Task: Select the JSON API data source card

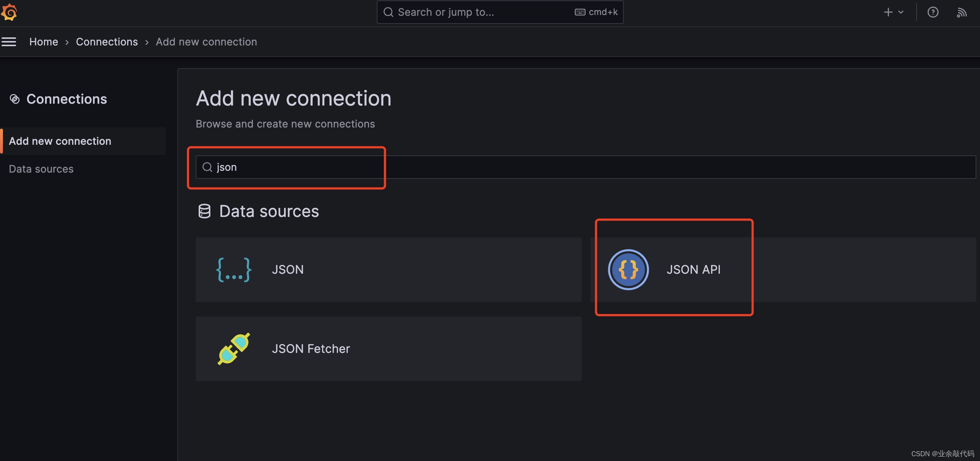Action: tap(783, 270)
